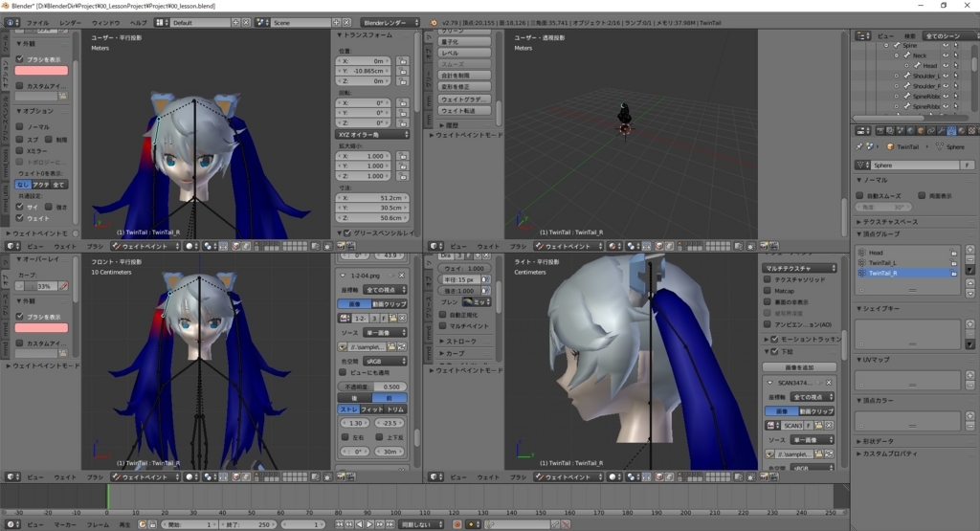
Task: Click the pink brush color swatch in top-left panel
Action: [x=41, y=71]
